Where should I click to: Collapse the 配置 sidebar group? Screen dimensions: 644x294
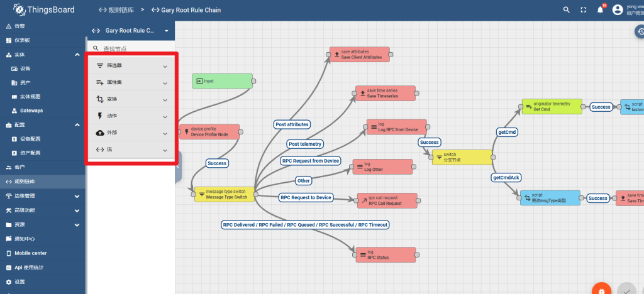point(77,124)
